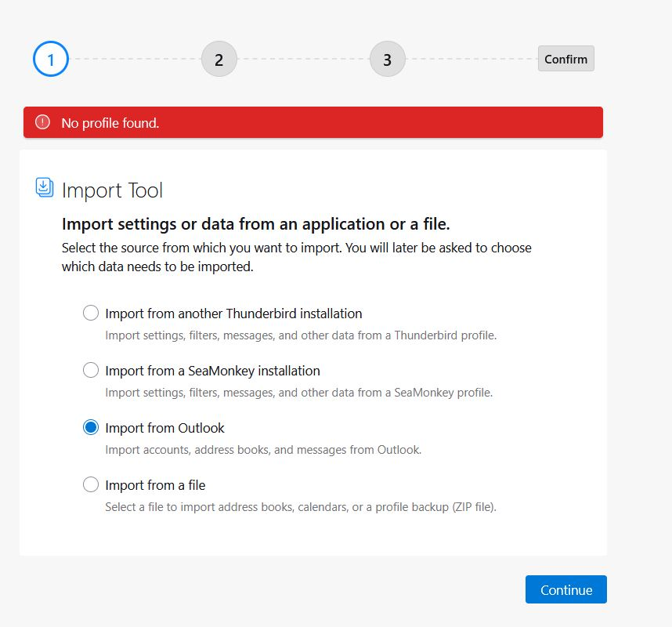
Task: Click description about Thunderbird profile import
Action: pos(301,335)
